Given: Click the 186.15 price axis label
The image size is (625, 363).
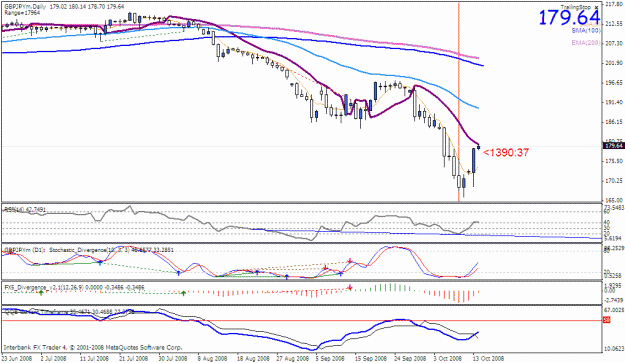Looking at the screenshot, I should [614, 122].
